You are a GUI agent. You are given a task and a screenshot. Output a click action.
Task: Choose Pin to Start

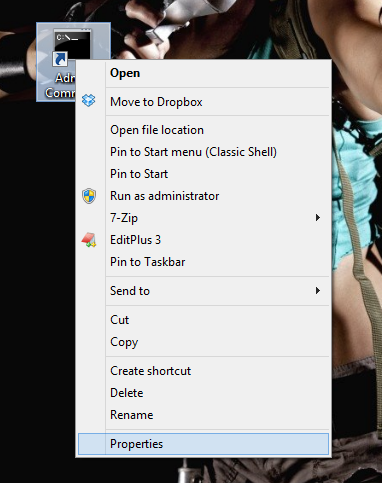tap(203, 174)
